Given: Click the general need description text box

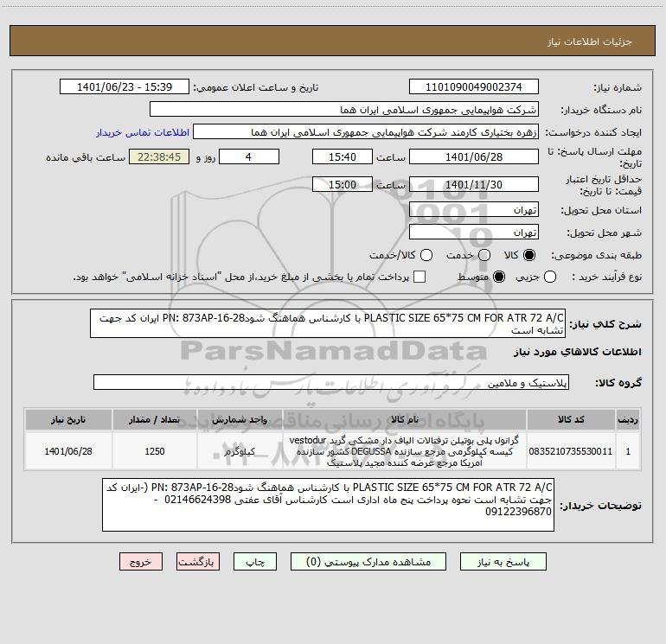Looking at the screenshot, I should 328,323.
